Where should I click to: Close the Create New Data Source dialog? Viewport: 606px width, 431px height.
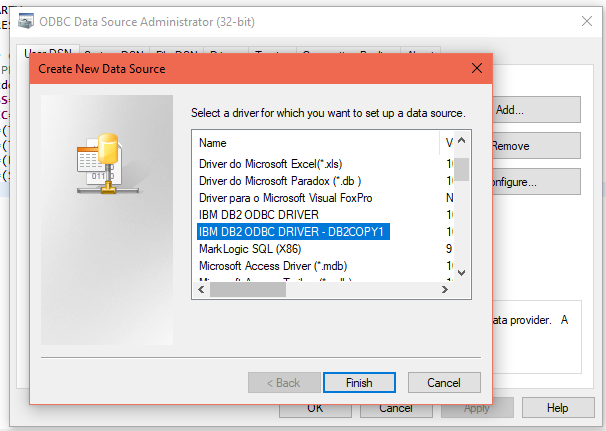tap(477, 68)
